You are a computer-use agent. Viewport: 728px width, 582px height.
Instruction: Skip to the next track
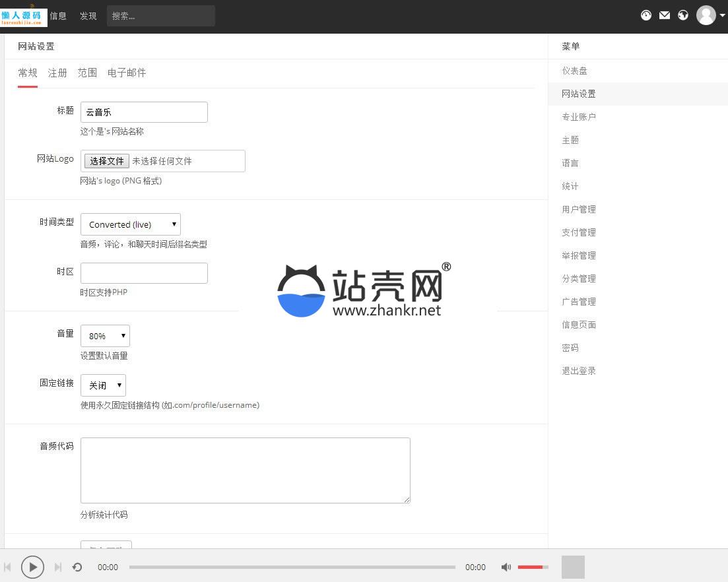(58, 567)
